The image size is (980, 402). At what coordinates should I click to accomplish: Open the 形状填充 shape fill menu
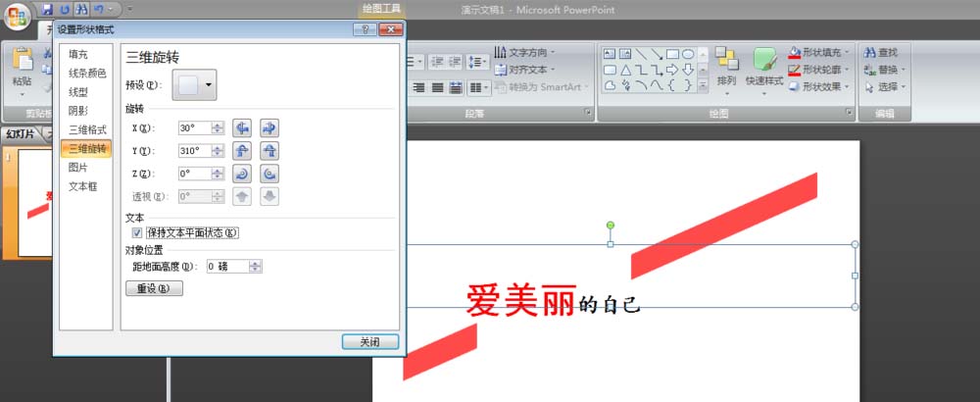click(819, 53)
